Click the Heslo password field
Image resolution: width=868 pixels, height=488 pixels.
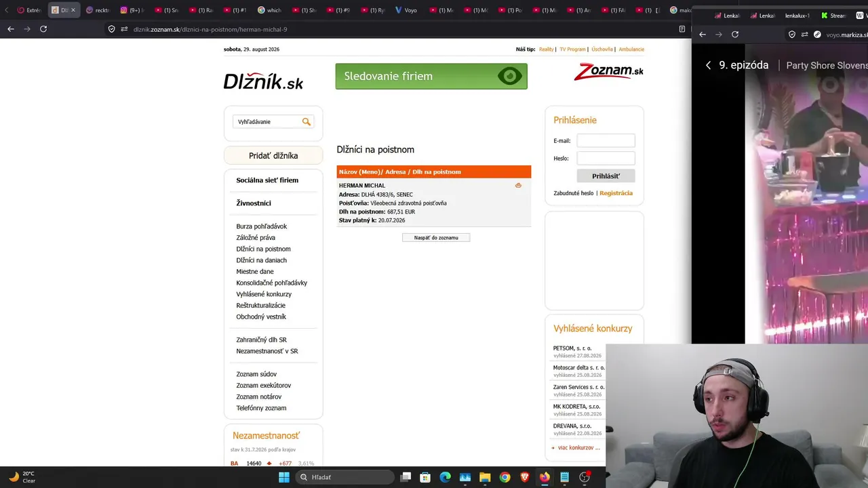tap(606, 158)
